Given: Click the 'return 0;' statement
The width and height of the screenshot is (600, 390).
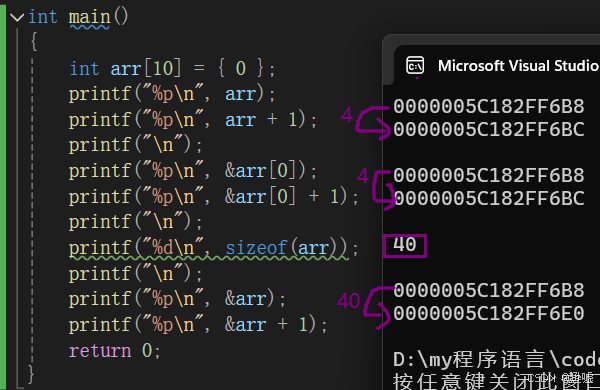Looking at the screenshot, I should tap(114, 351).
